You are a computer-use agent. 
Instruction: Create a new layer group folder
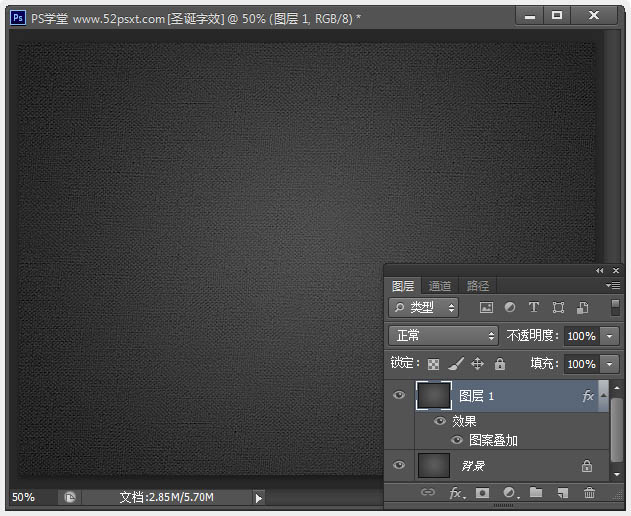(x=536, y=493)
